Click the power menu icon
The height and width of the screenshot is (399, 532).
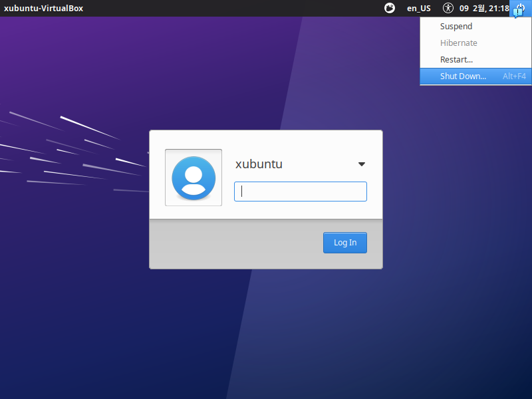click(520, 8)
